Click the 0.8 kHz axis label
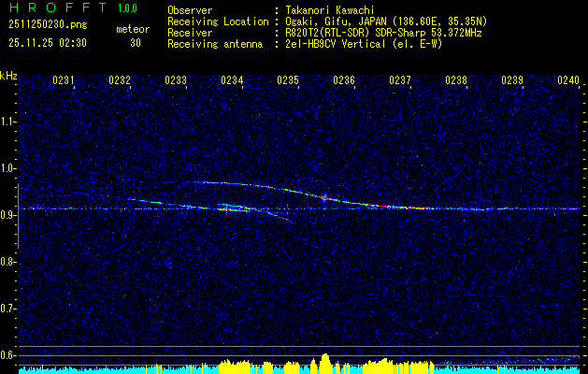This screenshot has width=588, height=374. 7,262
